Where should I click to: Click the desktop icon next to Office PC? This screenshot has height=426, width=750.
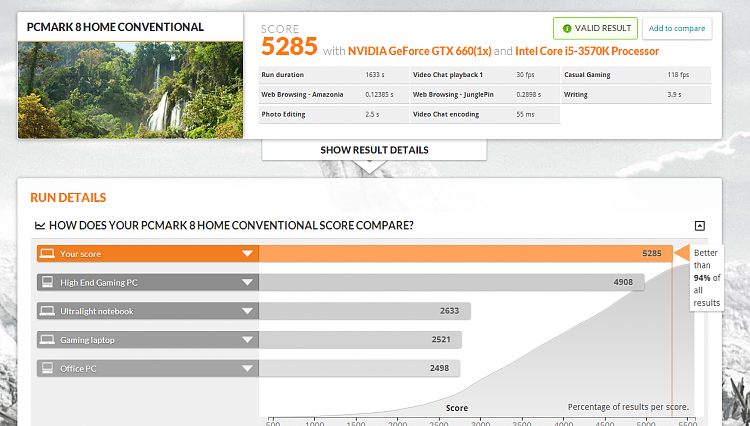[x=47, y=368]
